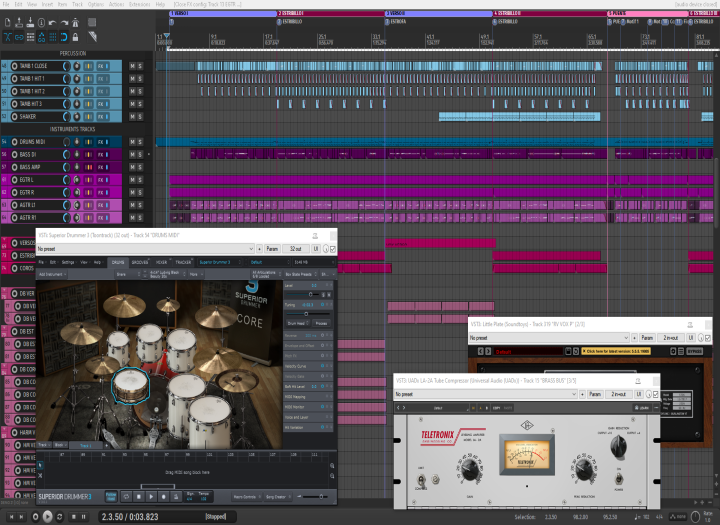
Task: Open the Track menu
Action: (x=77, y=4)
